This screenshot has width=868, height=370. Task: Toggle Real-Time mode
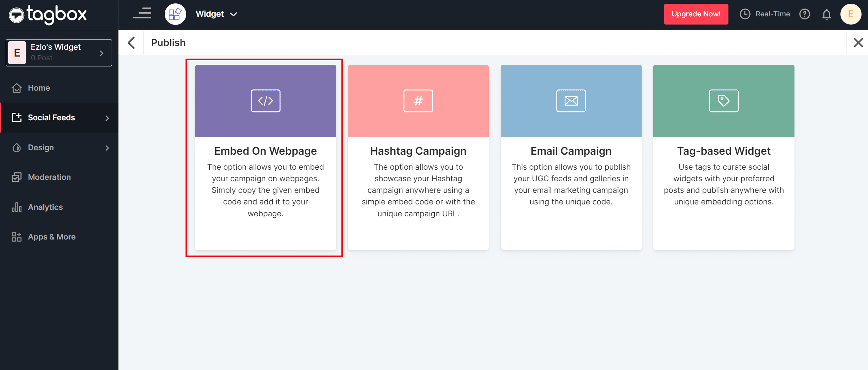coord(765,14)
